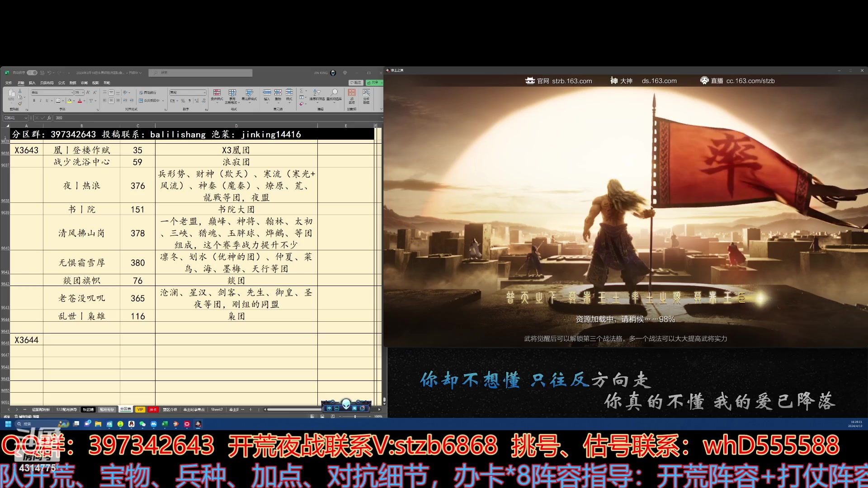Image resolution: width=868 pixels, height=488 pixels.
Task: Click the Excel zoom slider
Action: click(x=355, y=417)
